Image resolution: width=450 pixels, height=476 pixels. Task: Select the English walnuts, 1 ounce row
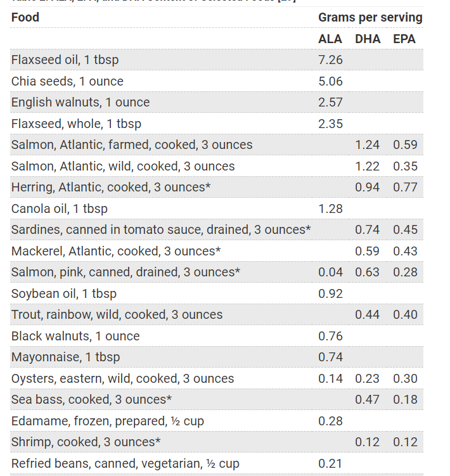[x=80, y=103]
